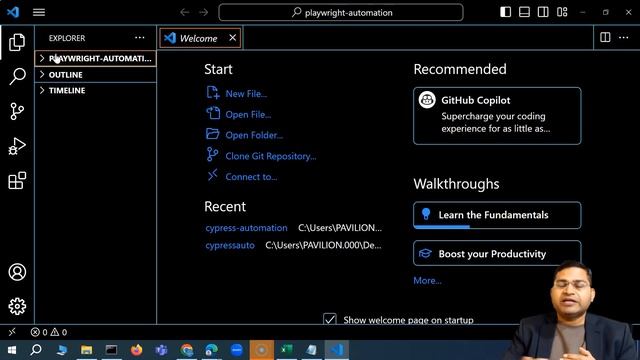Open editor more actions ellipsis
Viewport: 640px width, 360px height.
[x=624, y=38]
